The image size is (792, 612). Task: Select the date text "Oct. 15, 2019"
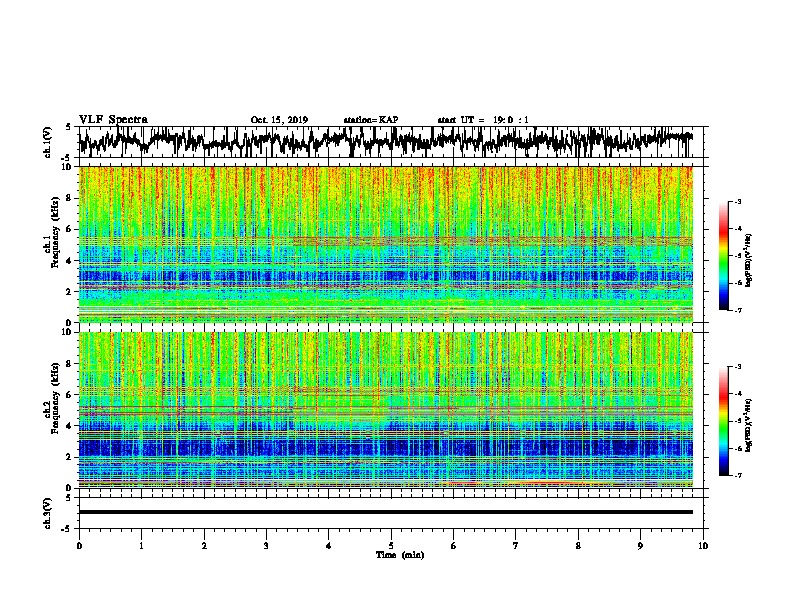click(279, 120)
